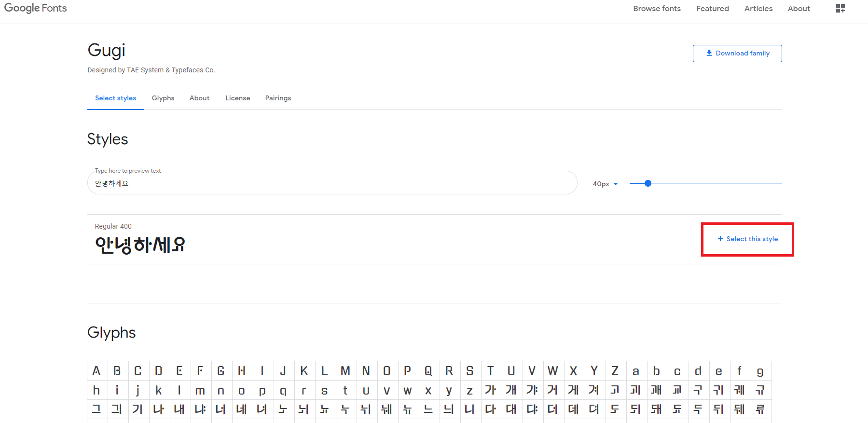Click Korean glyph 그 in the table
Viewport: 868px width, 423px height.
point(97,409)
